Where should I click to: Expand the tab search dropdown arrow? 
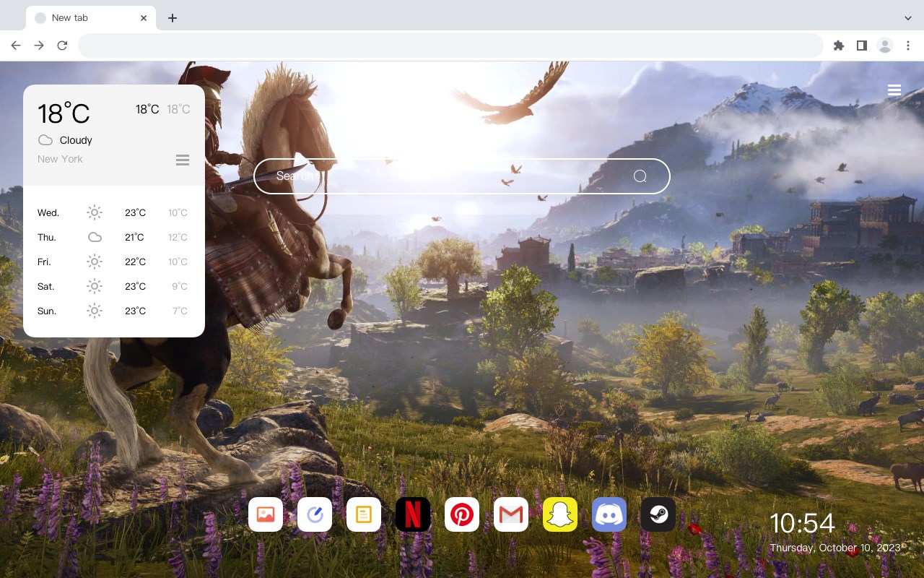(x=908, y=18)
